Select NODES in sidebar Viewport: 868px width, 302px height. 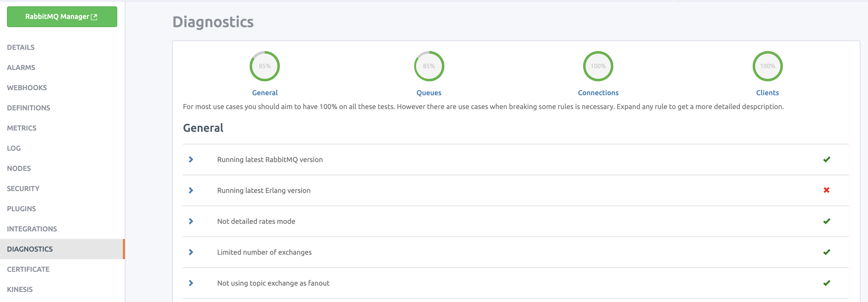pyautogui.click(x=19, y=169)
